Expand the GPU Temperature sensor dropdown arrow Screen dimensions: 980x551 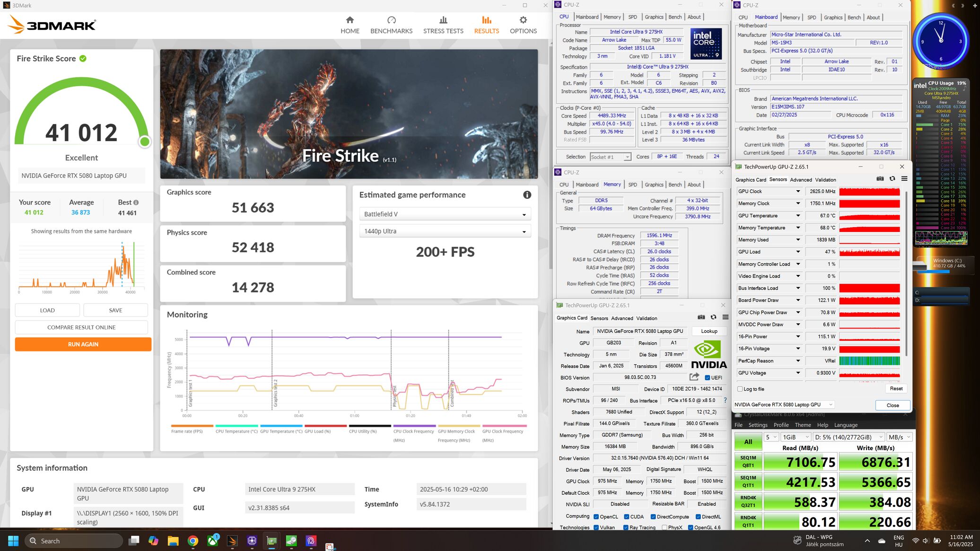pos(798,215)
